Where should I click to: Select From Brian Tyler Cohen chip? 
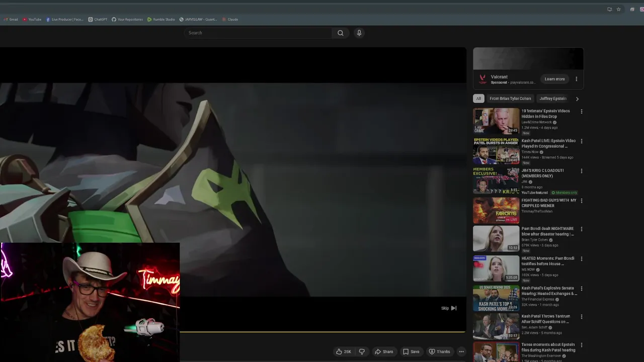[510, 99]
